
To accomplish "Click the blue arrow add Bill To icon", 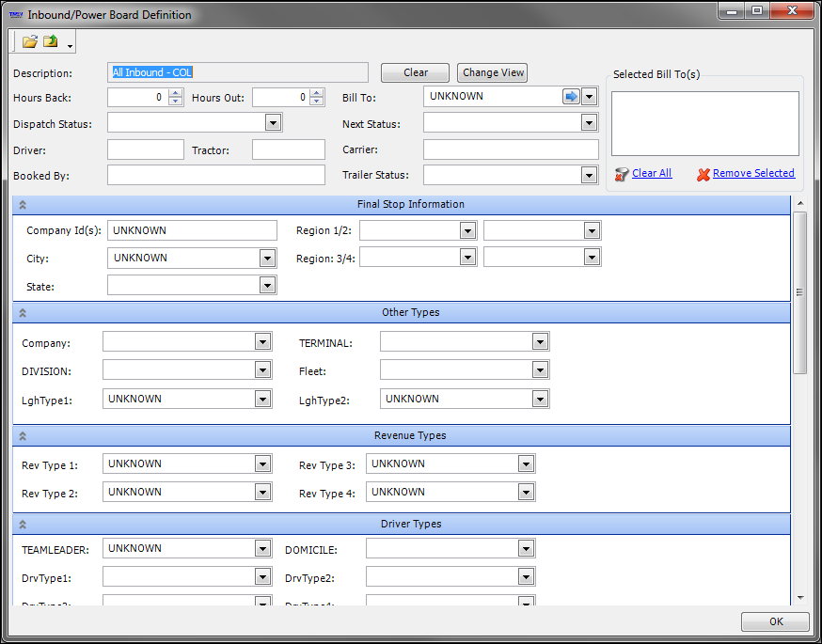I will (x=571, y=96).
